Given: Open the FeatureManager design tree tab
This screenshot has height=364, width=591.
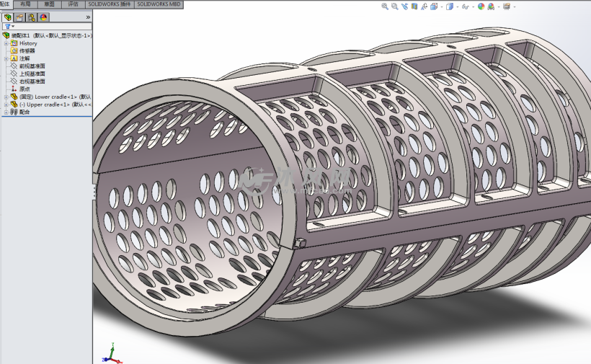Looking at the screenshot, I should [8, 17].
